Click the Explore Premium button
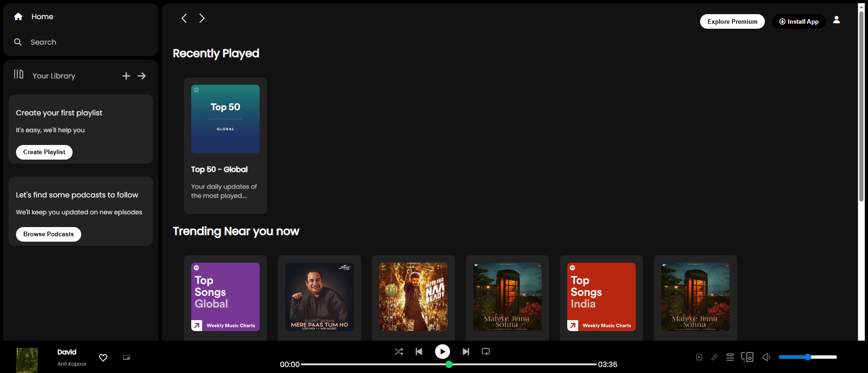This screenshot has height=373, width=868. pos(732,21)
